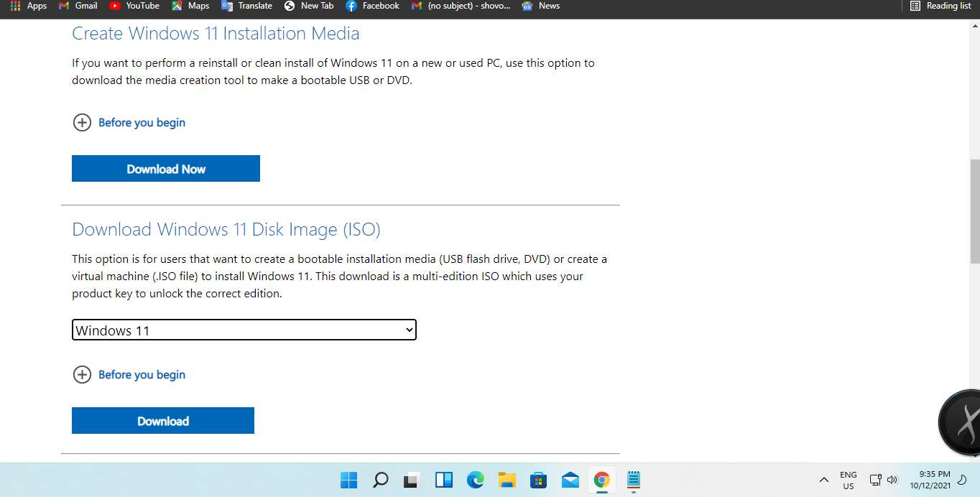Open Notepad from the taskbar

(634, 480)
